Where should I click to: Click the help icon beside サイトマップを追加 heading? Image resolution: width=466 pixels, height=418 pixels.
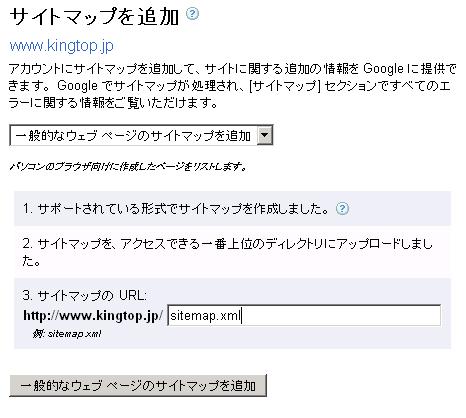(x=192, y=14)
